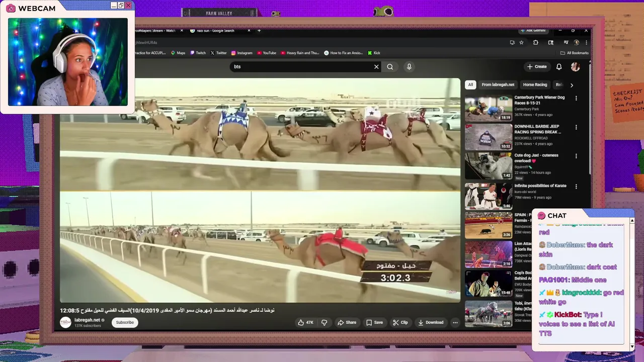
Task: Close the 'nazi sun - Google Search' tab
Action: (x=249, y=31)
